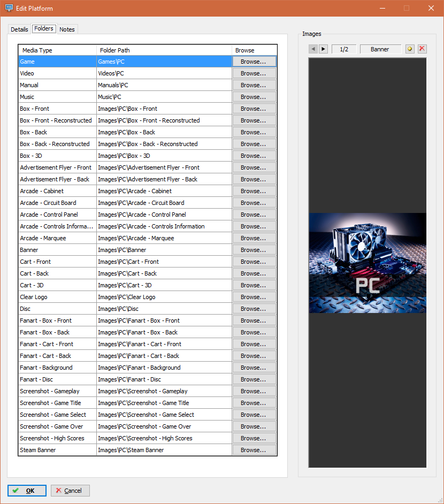
Task: Open the Banner image type selector
Action: point(380,49)
